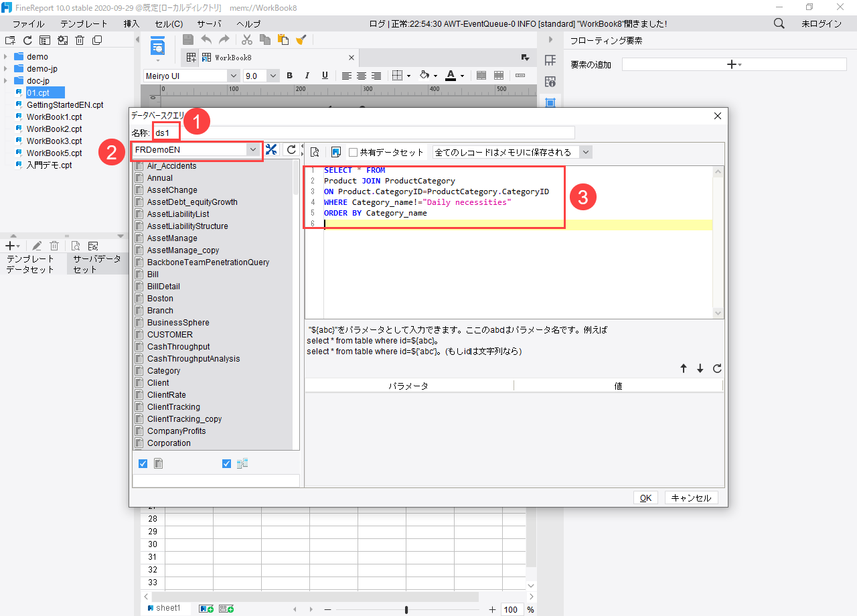The height and width of the screenshot is (616, 857).
Task: Click the table search field below the list
Action: pos(216,481)
